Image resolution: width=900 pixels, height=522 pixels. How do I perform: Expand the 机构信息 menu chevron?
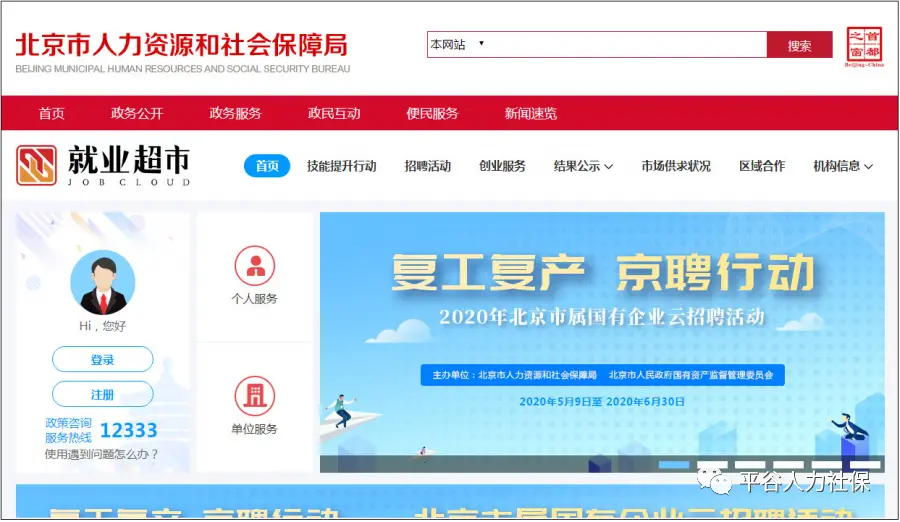tap(868, 167)
